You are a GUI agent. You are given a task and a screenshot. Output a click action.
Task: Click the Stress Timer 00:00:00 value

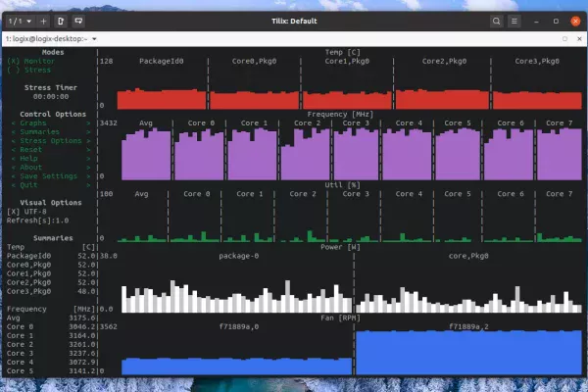pyautogui.click(x=51, y=96)
